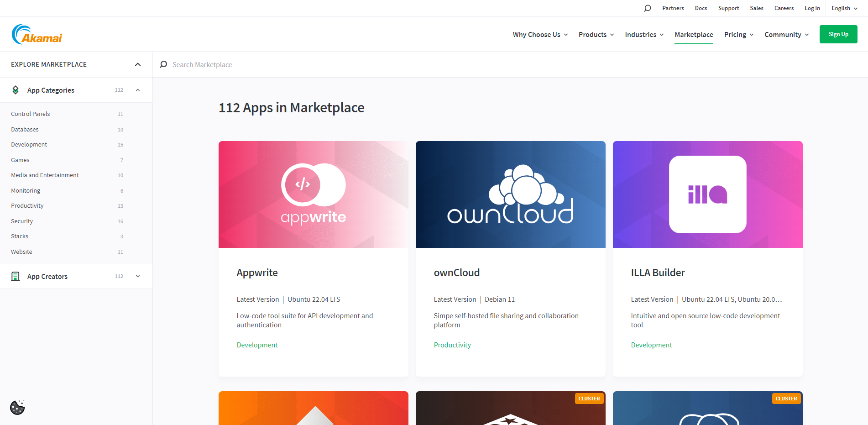Click the Appwrite description text
Image resolution: width=868 pixels, height=425 pixels.
(x=305, y=320)
